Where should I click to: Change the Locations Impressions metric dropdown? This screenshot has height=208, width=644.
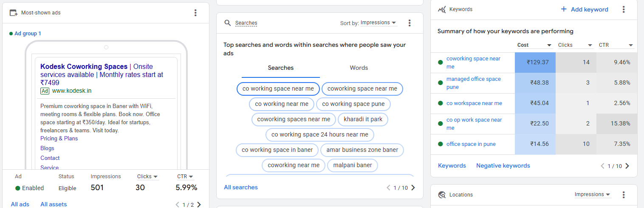(x=593, y=195)
